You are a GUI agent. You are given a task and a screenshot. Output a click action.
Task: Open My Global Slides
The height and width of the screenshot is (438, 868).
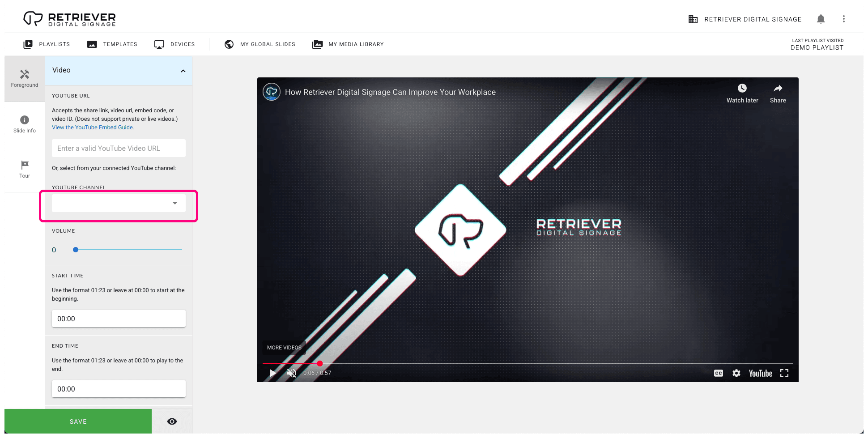pos(260,44)
